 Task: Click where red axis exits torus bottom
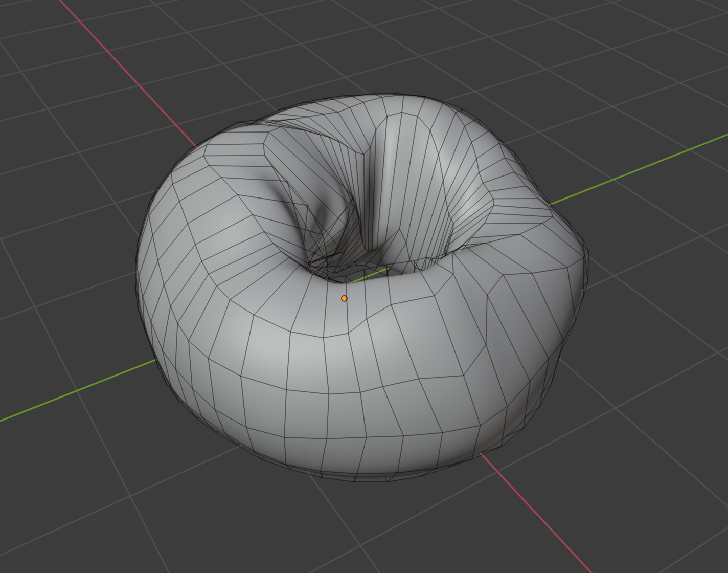(481, 453)
